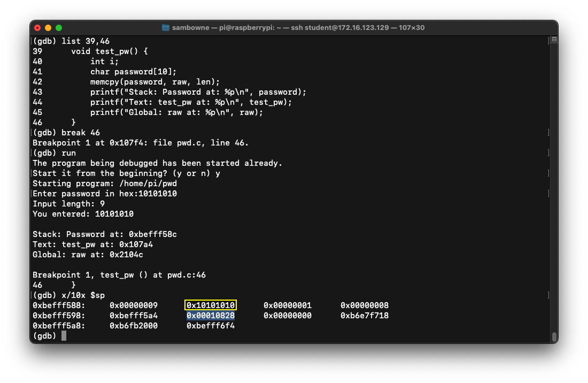Click the 'list 39,46' command line
The width and height of the screenshot is (588, 383).
[x=71, y=41]
